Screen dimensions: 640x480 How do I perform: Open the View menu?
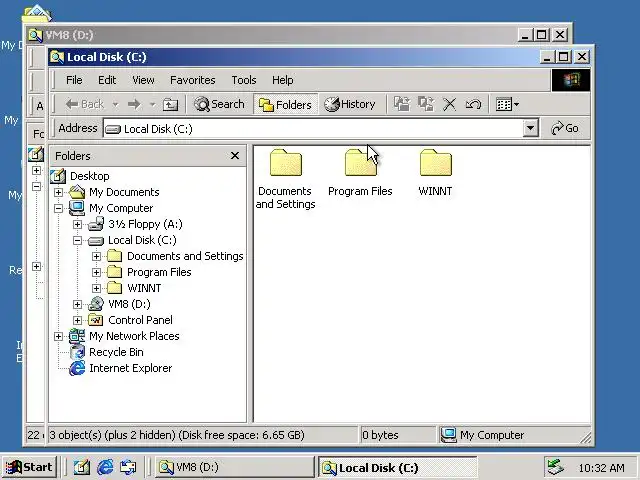143,80
